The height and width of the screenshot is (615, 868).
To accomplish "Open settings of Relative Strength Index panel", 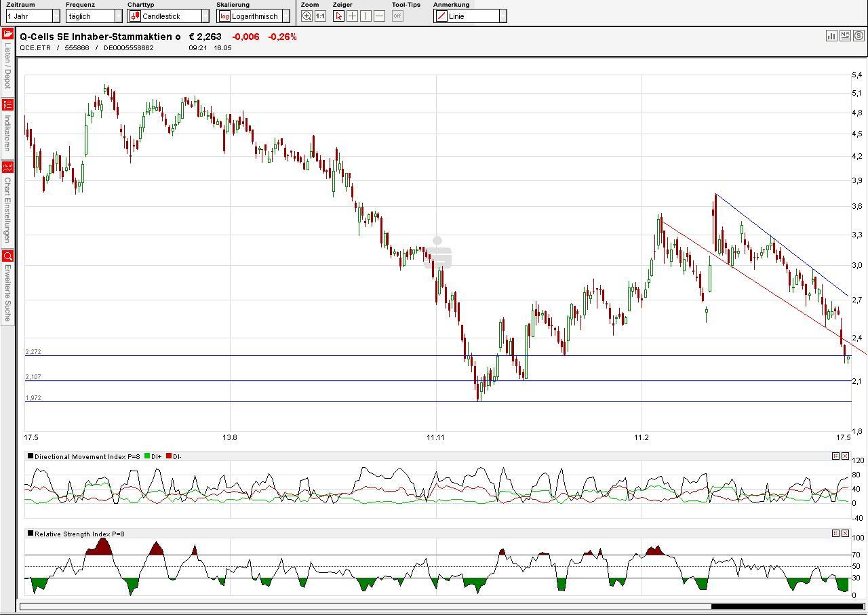I will tap(835, 534).
